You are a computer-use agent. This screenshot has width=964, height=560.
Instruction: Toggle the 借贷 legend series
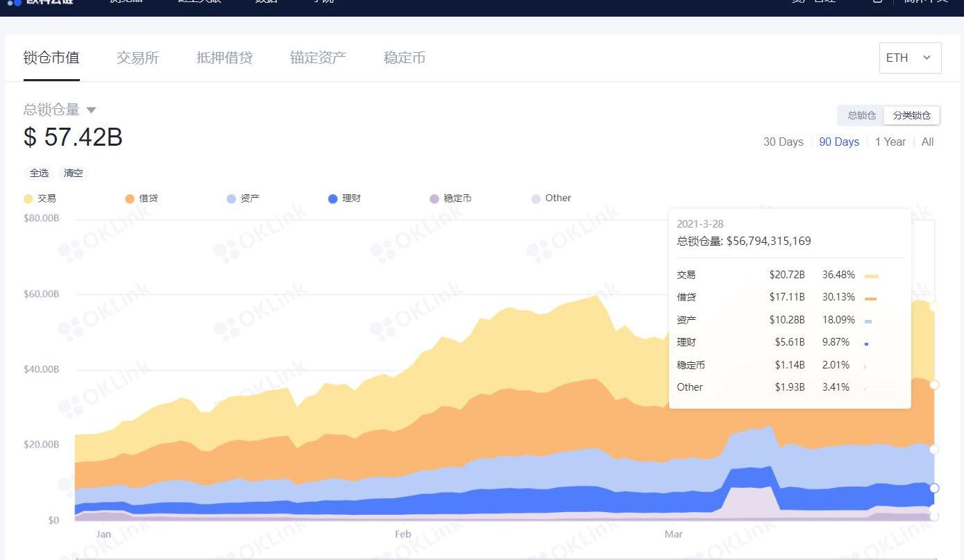142,198
